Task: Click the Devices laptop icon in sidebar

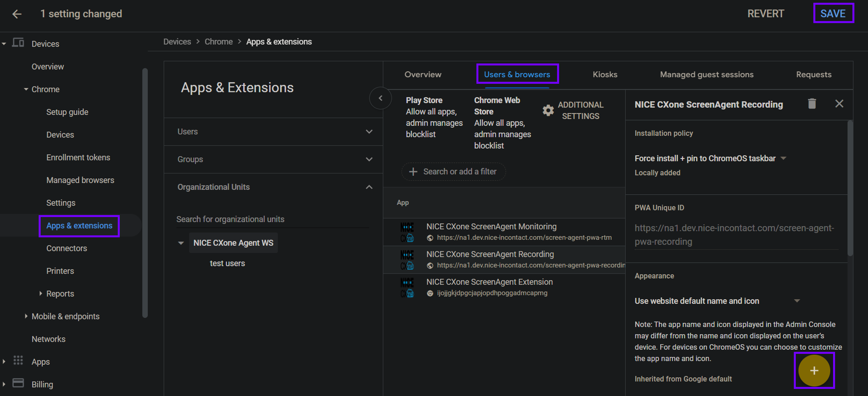Action: point(18,43)
